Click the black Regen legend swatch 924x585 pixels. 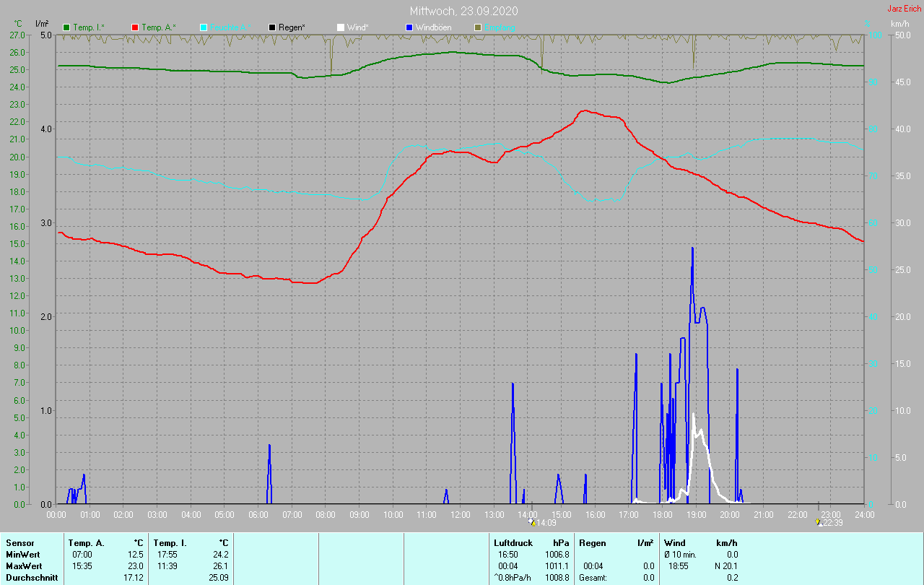[x=272, y=27]
